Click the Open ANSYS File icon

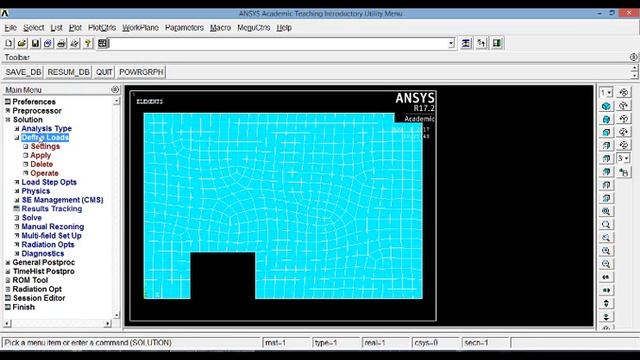(22, 43)
